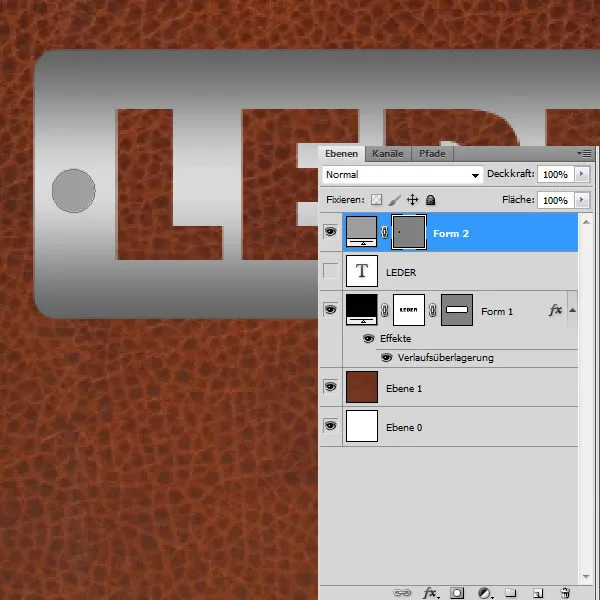Toggle visibility of Verlaufsüberlagerung effect

pos(386,357)
